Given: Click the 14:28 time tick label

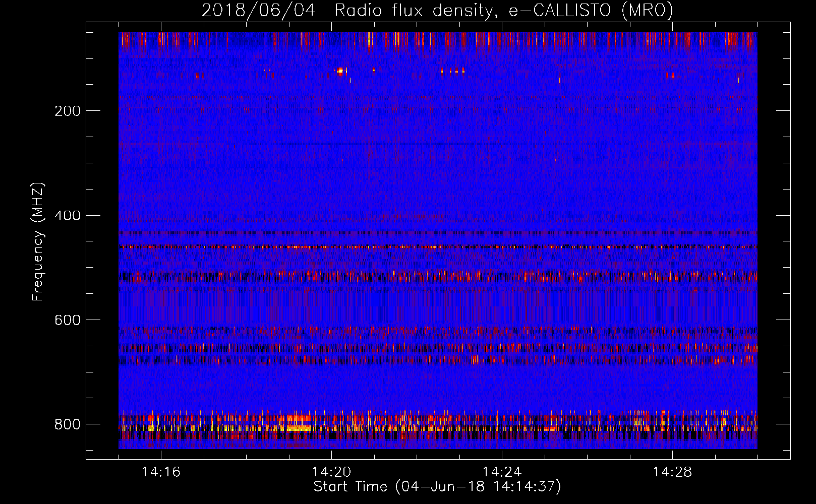Looking at the screenshot, I should 672,472.
